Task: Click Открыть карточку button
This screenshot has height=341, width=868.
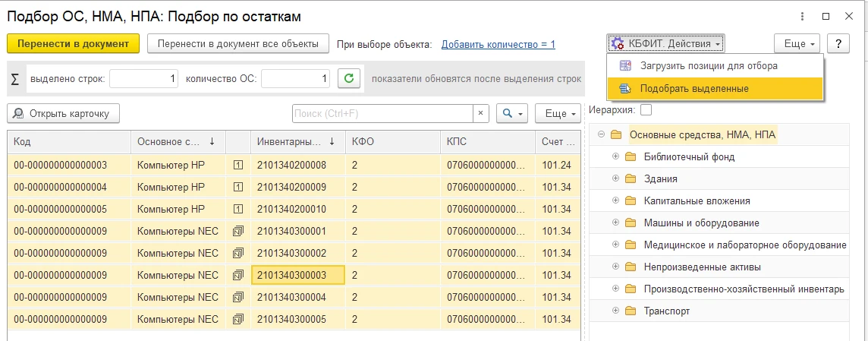Action: coord(64,114)
